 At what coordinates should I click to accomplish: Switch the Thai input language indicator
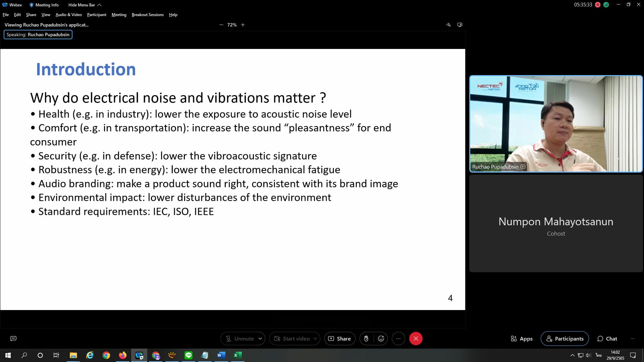[599, 355]
